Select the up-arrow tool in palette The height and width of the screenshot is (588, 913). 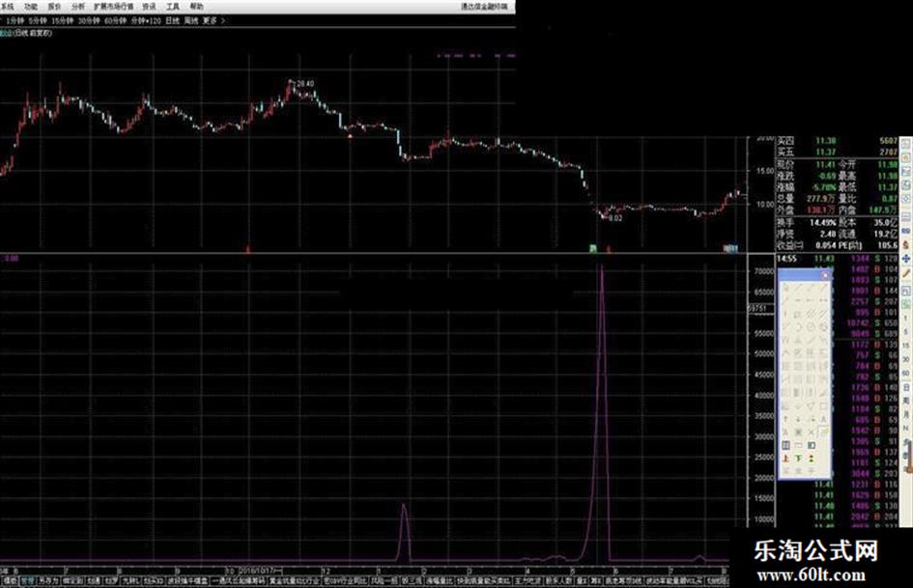coord(785,419)
